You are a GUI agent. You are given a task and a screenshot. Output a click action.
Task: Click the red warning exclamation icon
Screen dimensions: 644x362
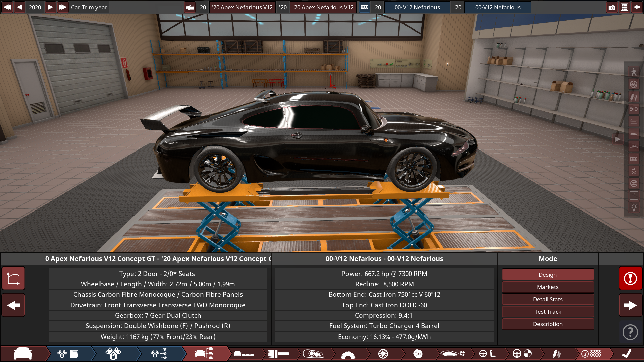pyautogui.click(x=630, y=278)
